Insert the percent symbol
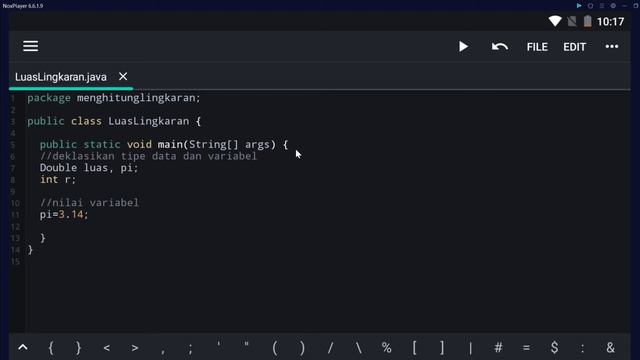 387,348
